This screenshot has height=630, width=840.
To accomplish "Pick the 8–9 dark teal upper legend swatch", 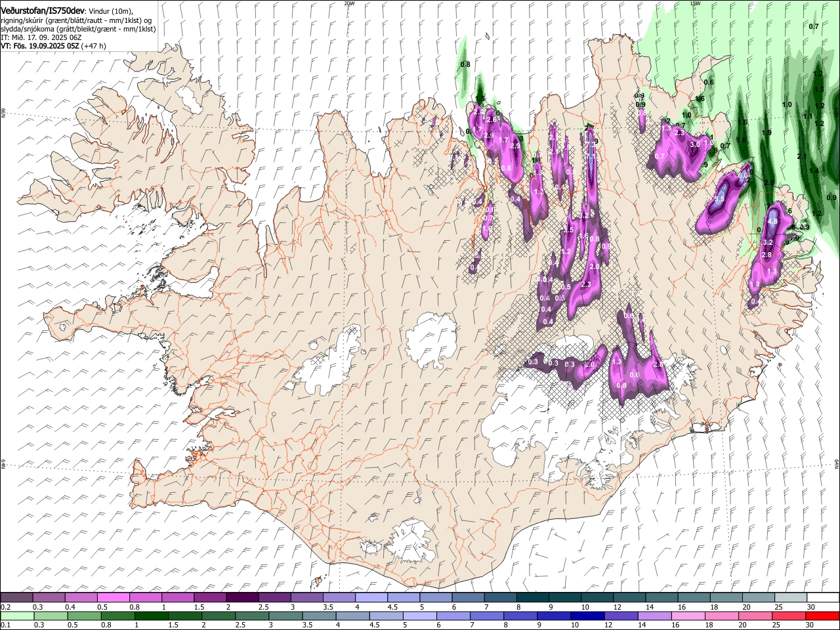I will click(532, 598).
